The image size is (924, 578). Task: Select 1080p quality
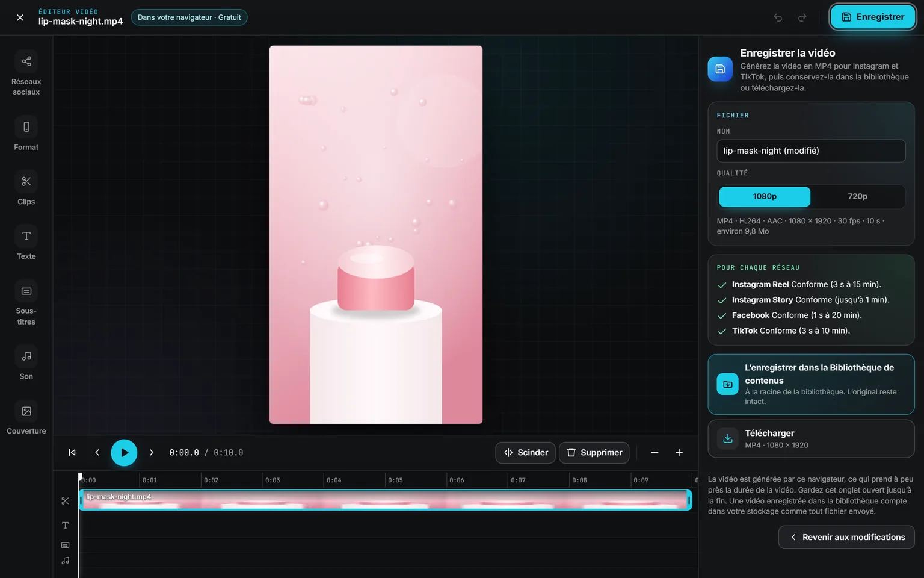click(x=765, y=197)
